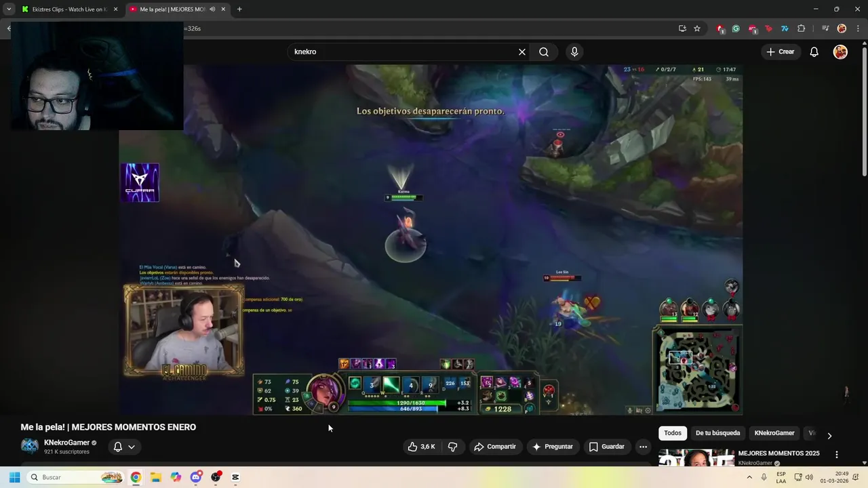Dislike the video with thumbs down

452,447
